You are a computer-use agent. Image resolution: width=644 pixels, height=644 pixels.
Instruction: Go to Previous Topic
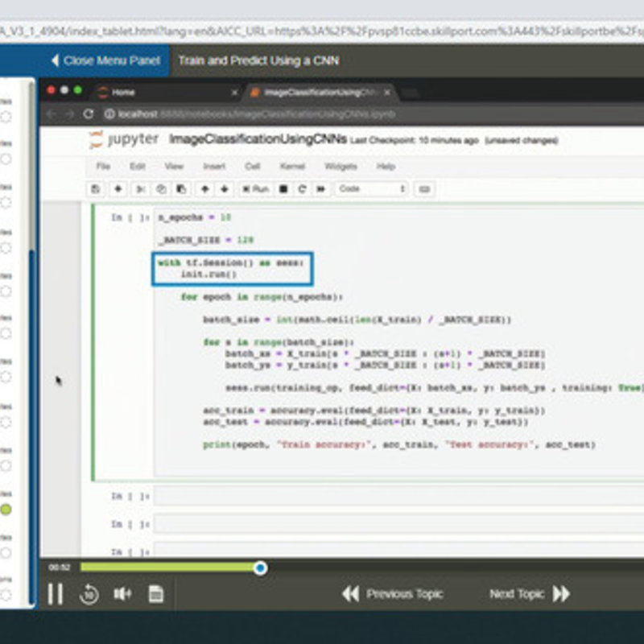[x=392, y=593]
